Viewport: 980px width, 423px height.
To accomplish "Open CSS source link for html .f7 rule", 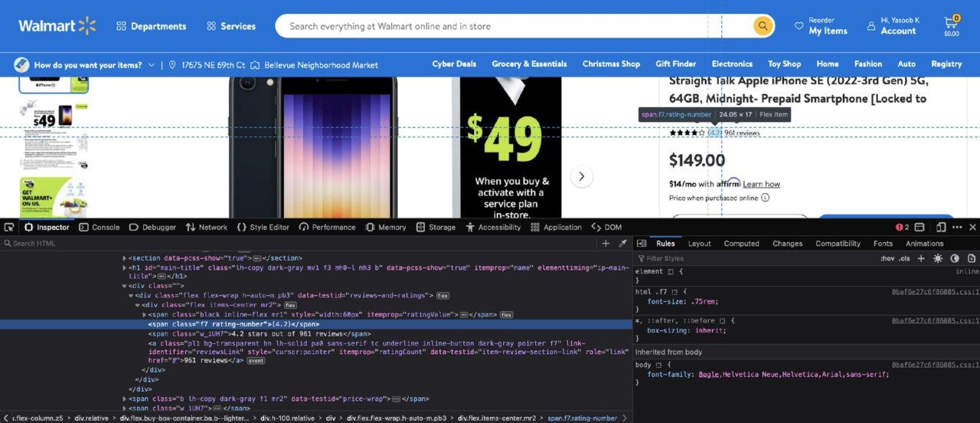I will click(935, 292).
